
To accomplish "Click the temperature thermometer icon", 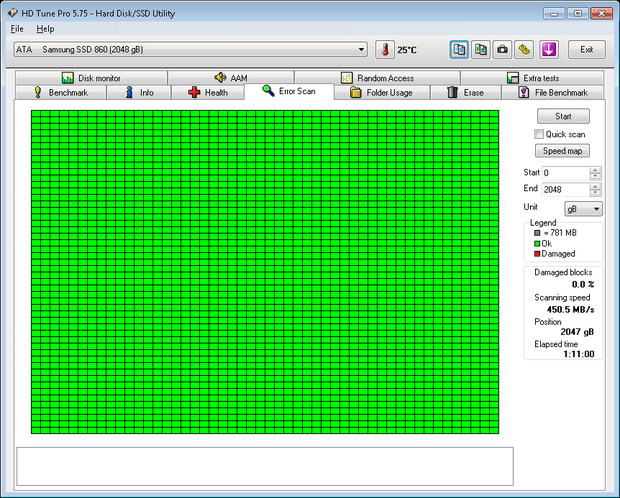I will tap(385, 50).
